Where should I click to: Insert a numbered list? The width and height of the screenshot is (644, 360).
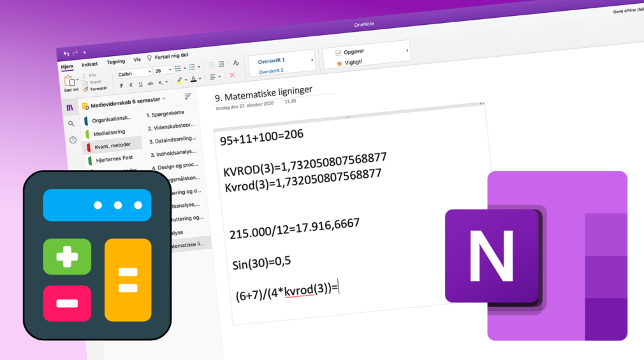coord(192,67)
